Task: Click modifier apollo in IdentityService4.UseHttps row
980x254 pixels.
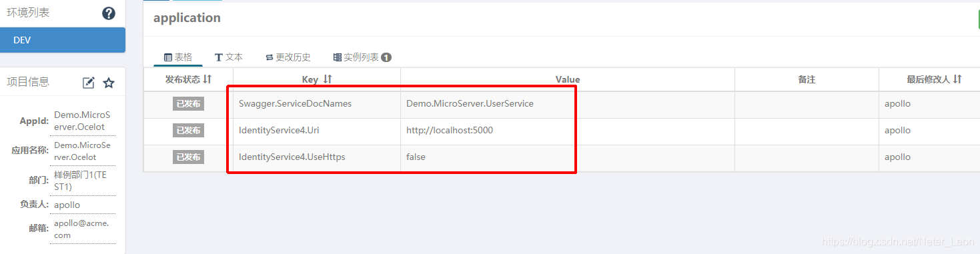Action: [897, 157]
